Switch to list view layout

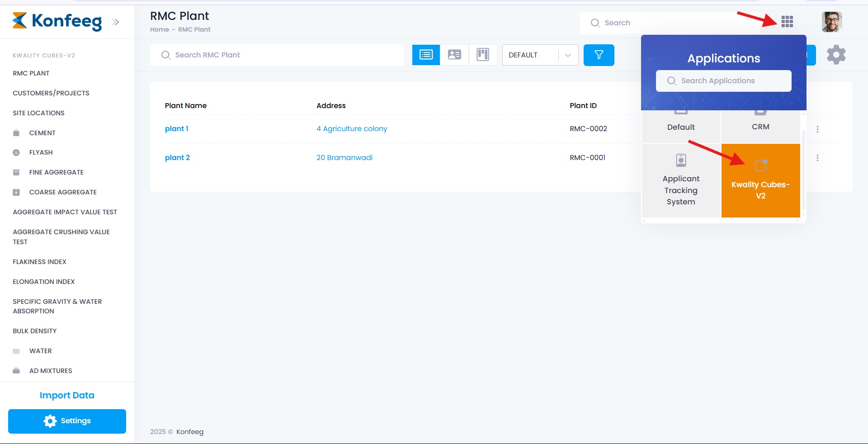[426, 55]
